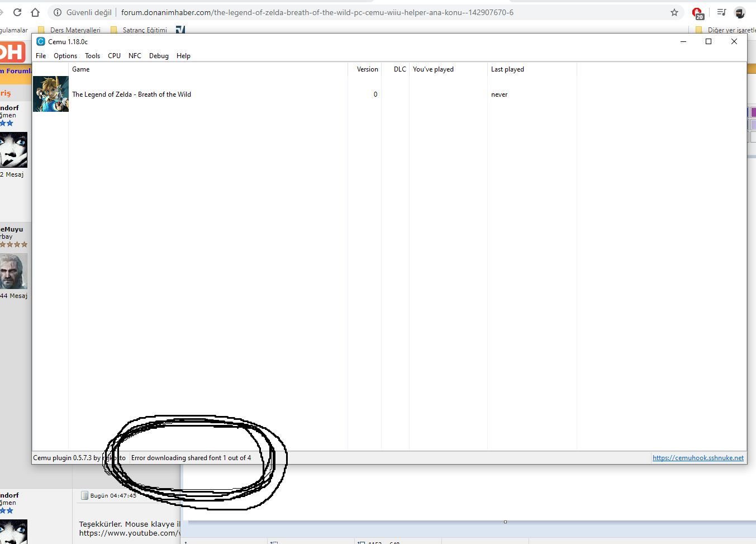756x544 pixels.
Task: Open the Tools menu in Cemu
Action: click(92, 56)
